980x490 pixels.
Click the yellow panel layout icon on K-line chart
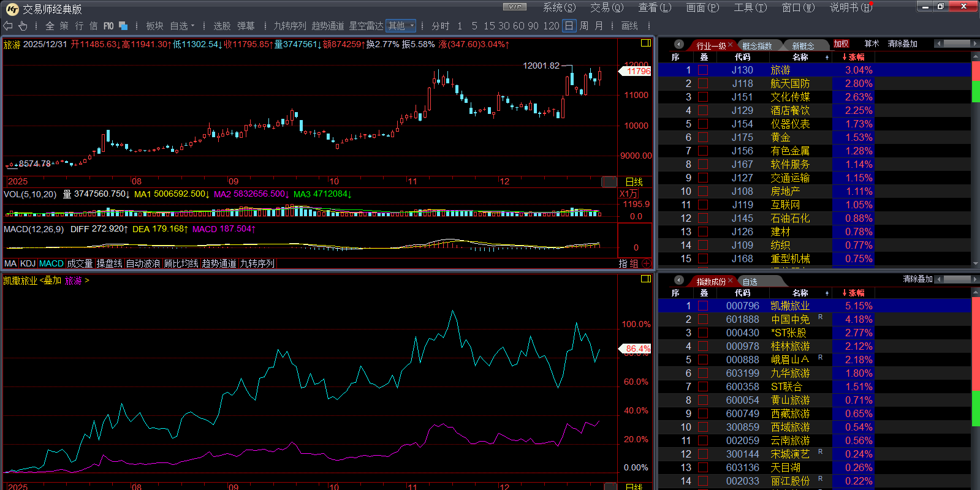[645, 43]
